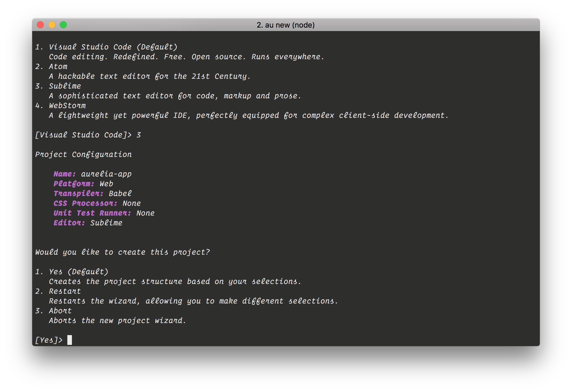Click the purple "Unit Test Runner:" label

[92, 213]
